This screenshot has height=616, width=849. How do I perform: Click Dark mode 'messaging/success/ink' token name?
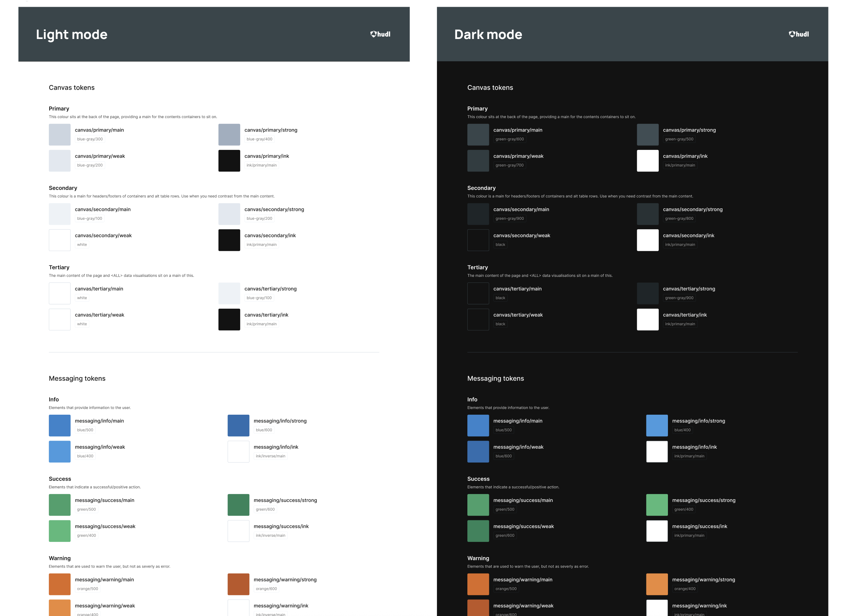coord(699,526)
